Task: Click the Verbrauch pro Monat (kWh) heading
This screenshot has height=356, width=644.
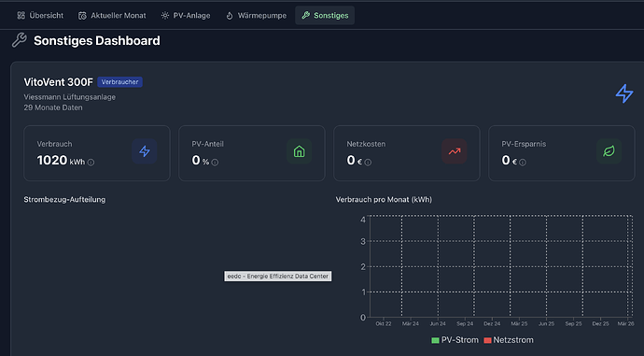Action: tap(384, 199)
